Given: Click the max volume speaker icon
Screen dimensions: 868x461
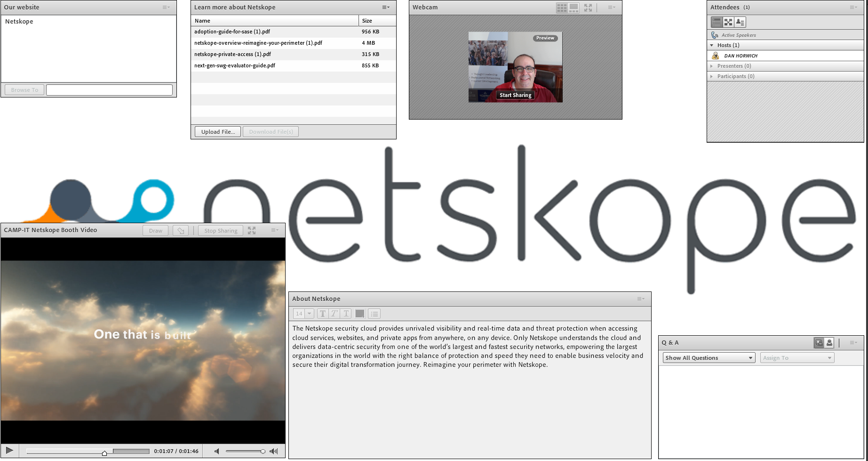Looking at the screenshot, I should tap(274, 451).
